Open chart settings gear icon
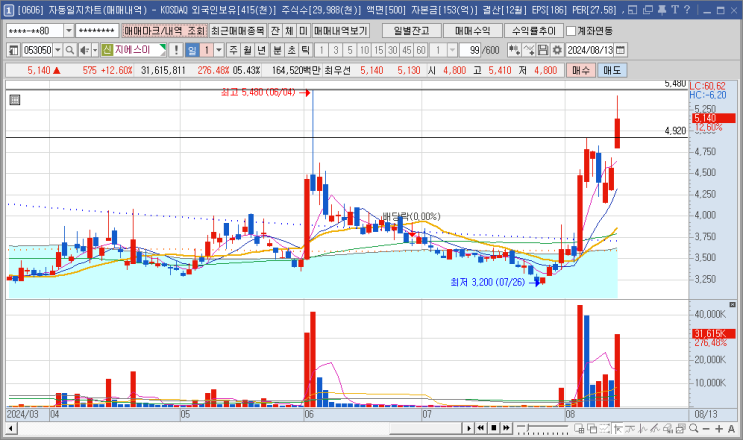The height and width of the screenshot is (440, 743). tap(557, 50)
